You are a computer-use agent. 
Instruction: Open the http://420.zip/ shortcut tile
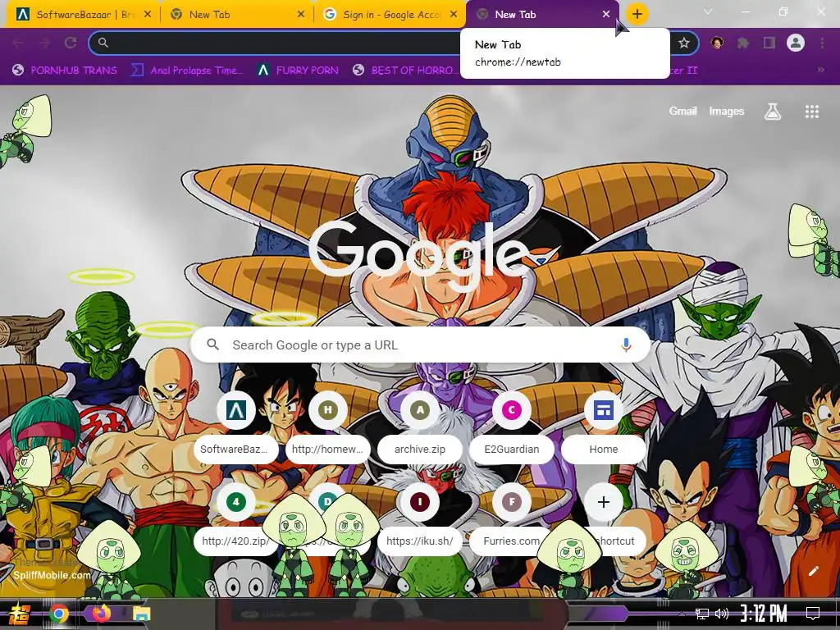point(236,518)
